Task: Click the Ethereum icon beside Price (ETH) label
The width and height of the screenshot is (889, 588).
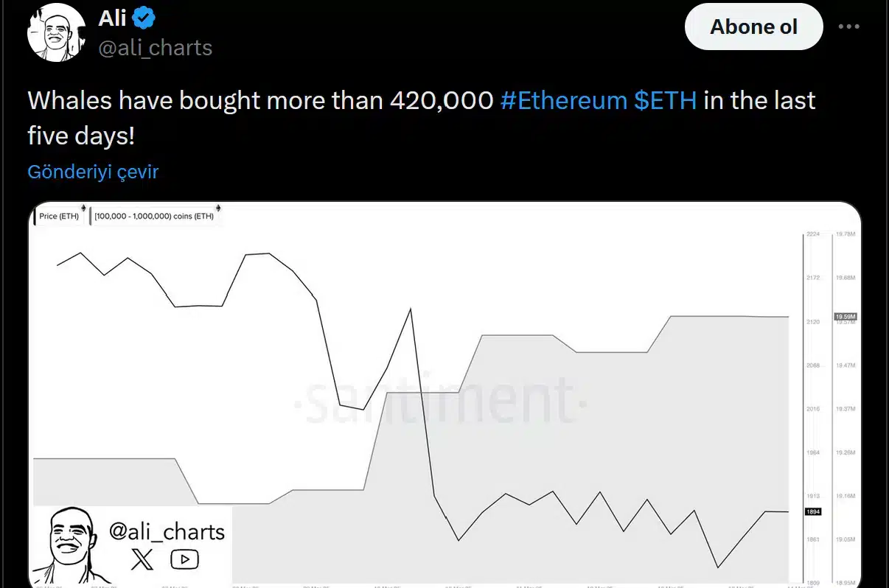Action: coord(83,208)
